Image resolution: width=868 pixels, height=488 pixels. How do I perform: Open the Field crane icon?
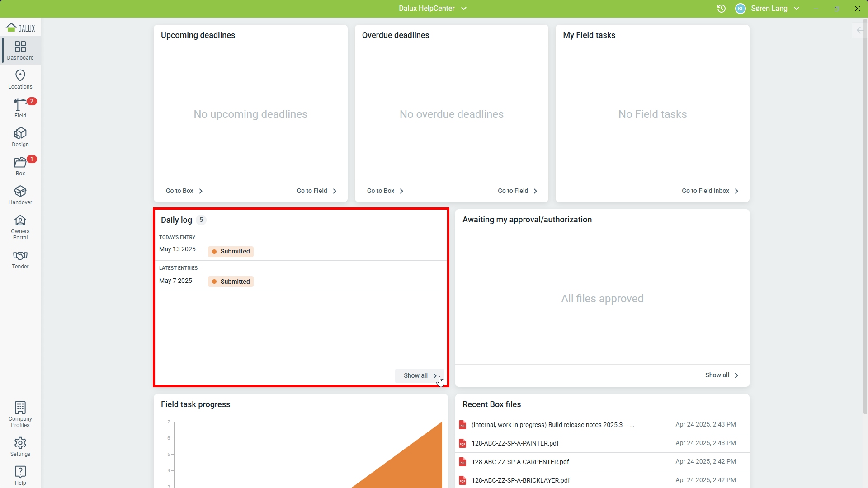pyautogui.click(x=20, y=108)
